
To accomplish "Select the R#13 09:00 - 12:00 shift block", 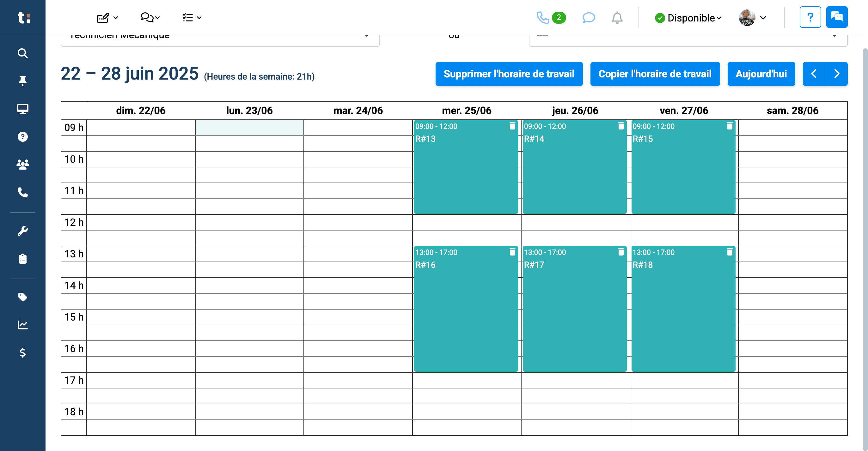I will [466, 167].
